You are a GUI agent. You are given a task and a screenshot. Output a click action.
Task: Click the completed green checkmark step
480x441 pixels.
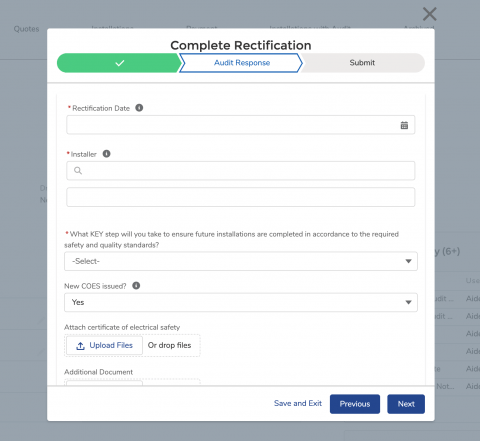coord(119,63)
